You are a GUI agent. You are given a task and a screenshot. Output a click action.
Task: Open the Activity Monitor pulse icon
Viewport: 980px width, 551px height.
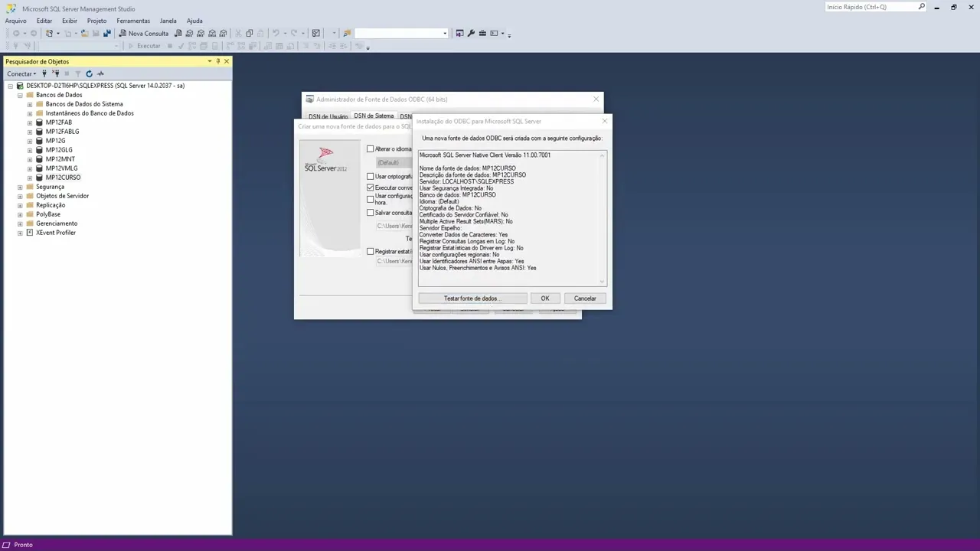point(100,73)
